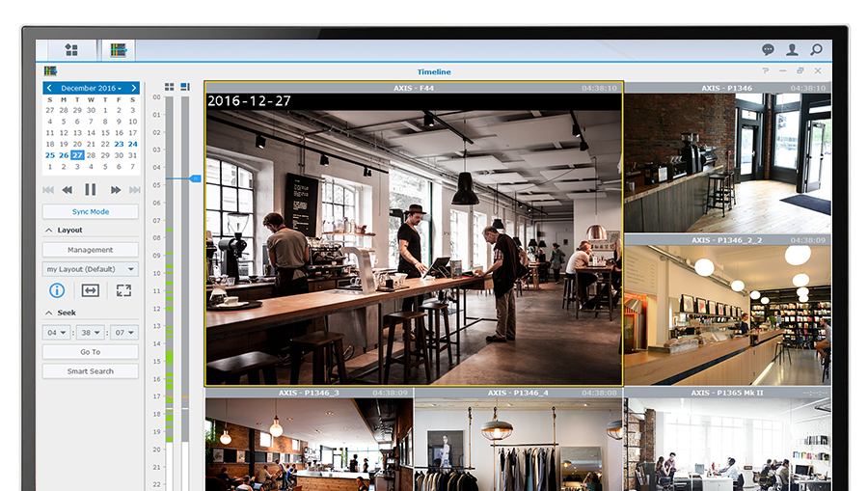The width and height of the screenshot is (868, 491).
Task: Click the question mark help icon
Action: click(x=766, y=71)
